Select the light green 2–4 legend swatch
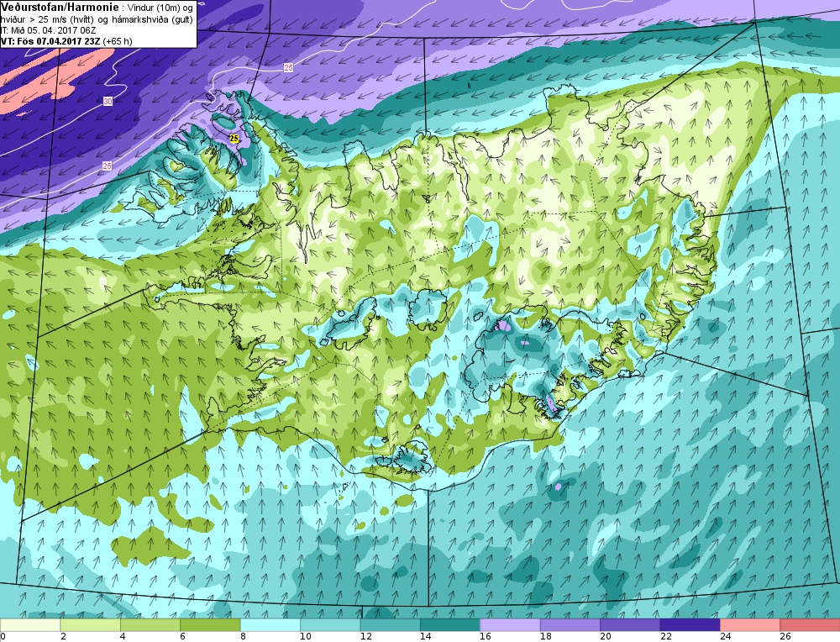 coord(91,625)
